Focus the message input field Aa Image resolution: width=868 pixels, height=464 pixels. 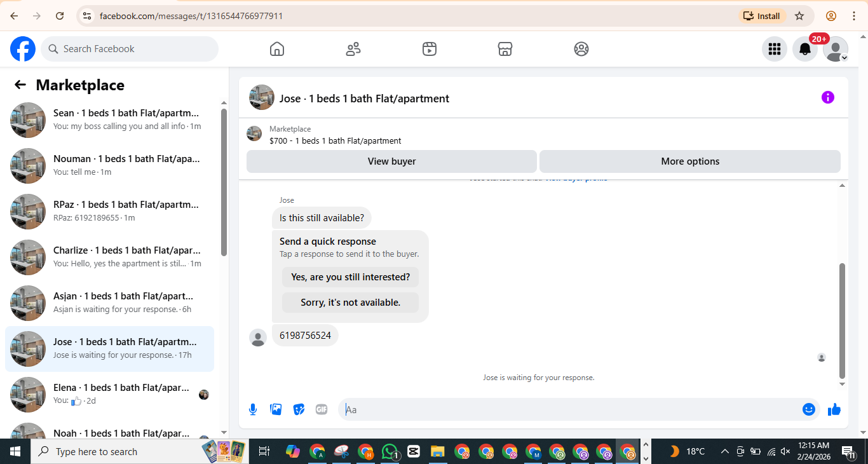(x=569, y=409)
